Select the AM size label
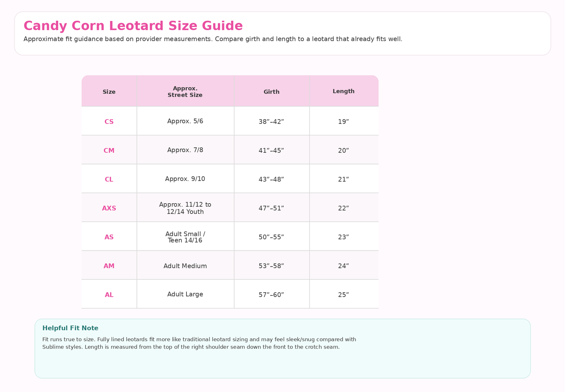565x392 pixels. pos(109,266)
